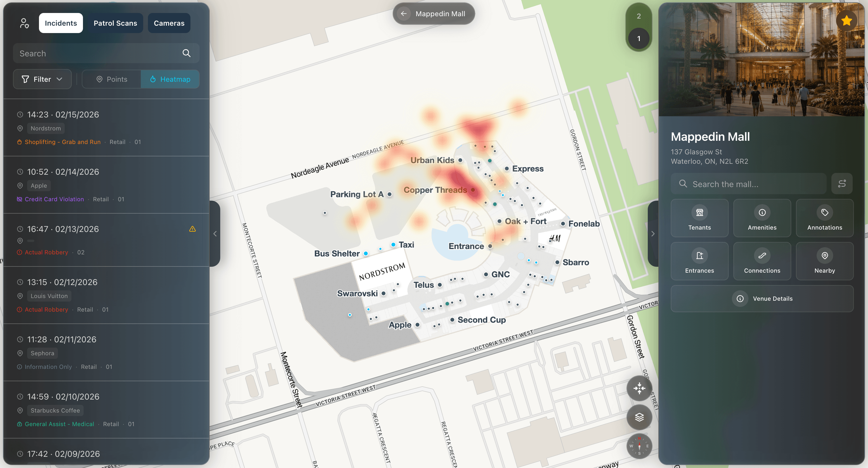Open the Filter dropdown

pyautogui.click(x=42, y=79)
